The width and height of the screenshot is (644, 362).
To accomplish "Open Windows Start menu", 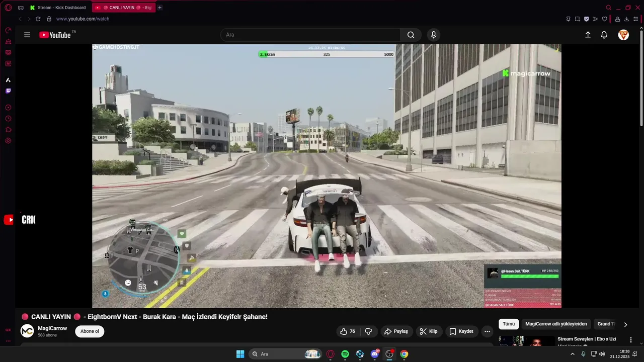I will point(240,354).
